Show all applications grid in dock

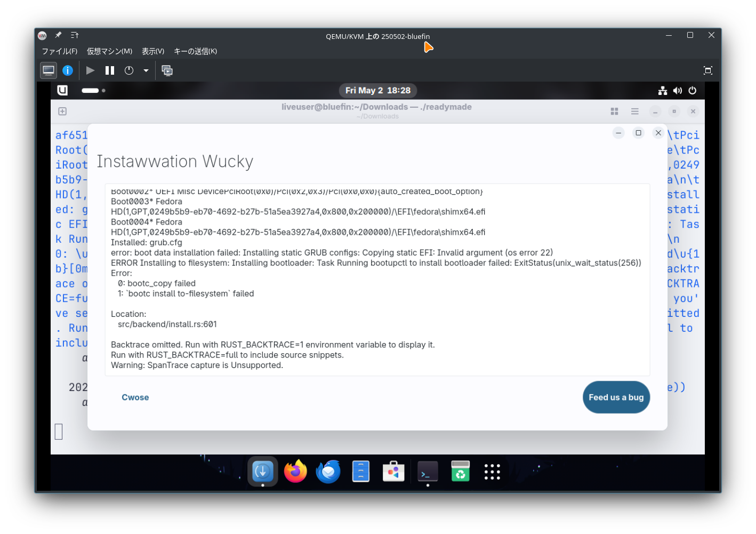pos(492,472)
